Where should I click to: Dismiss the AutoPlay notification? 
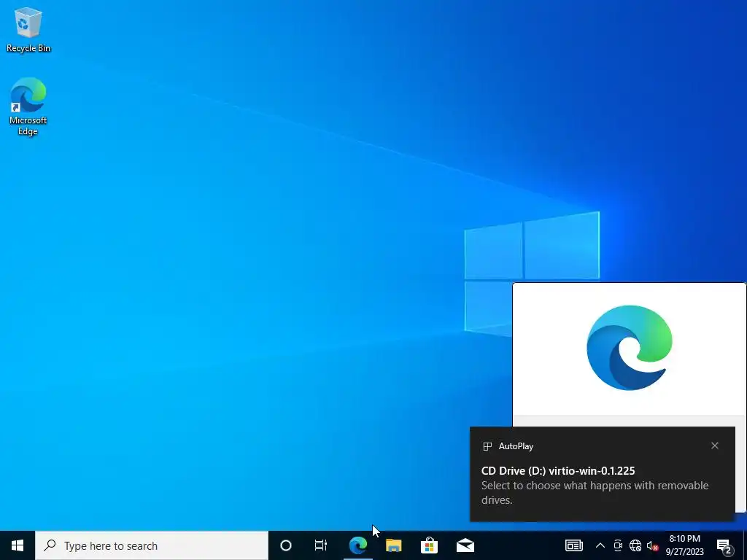pos(715,446)
